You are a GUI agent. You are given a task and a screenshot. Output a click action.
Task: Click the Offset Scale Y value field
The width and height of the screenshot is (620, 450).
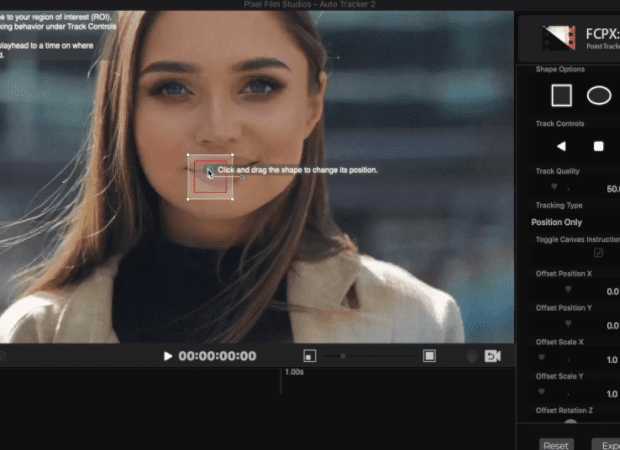[x=613, y=394]
